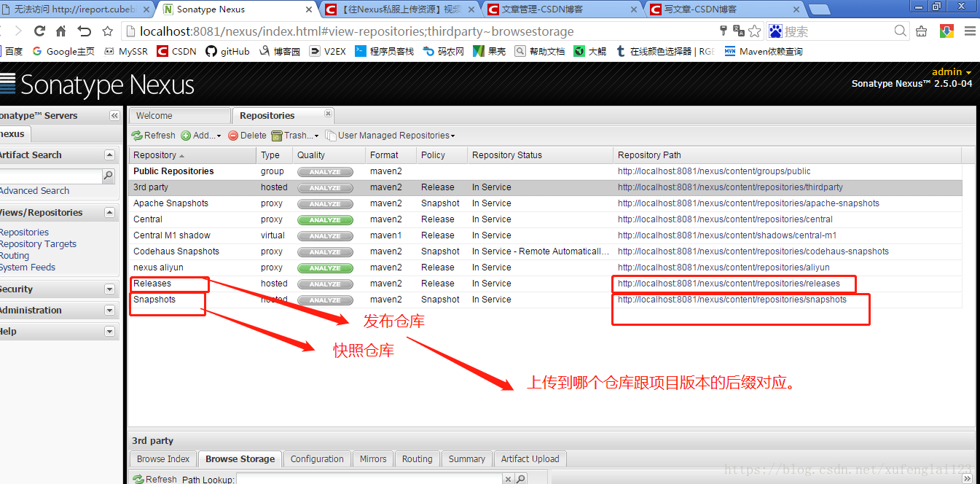The image size is (980, 484).
Task: Select the Public Repositories group row
Action: pyautogui.click(x=545, y=171)
